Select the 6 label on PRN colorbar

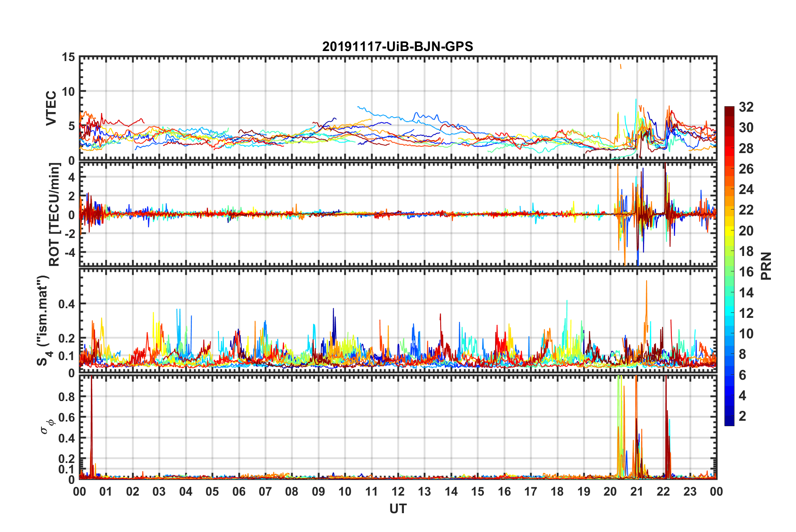point(742,375)
